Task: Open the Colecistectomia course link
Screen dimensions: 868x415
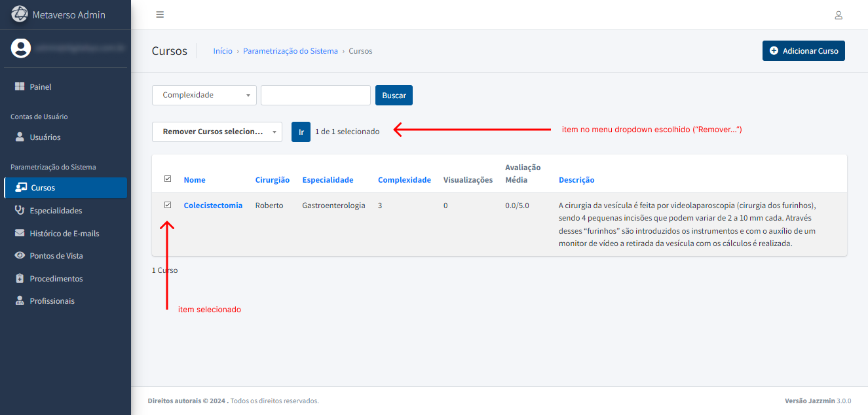Action: tap(213, 206)
